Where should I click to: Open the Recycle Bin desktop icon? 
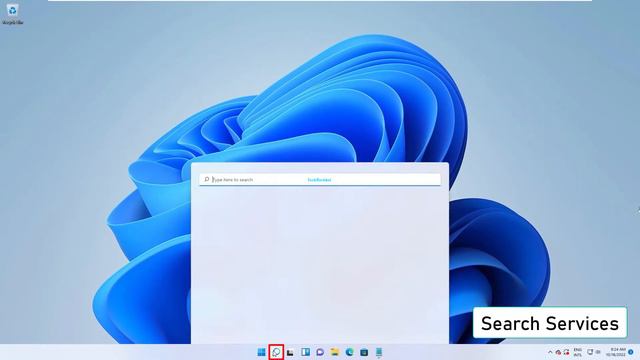point(13,13)
